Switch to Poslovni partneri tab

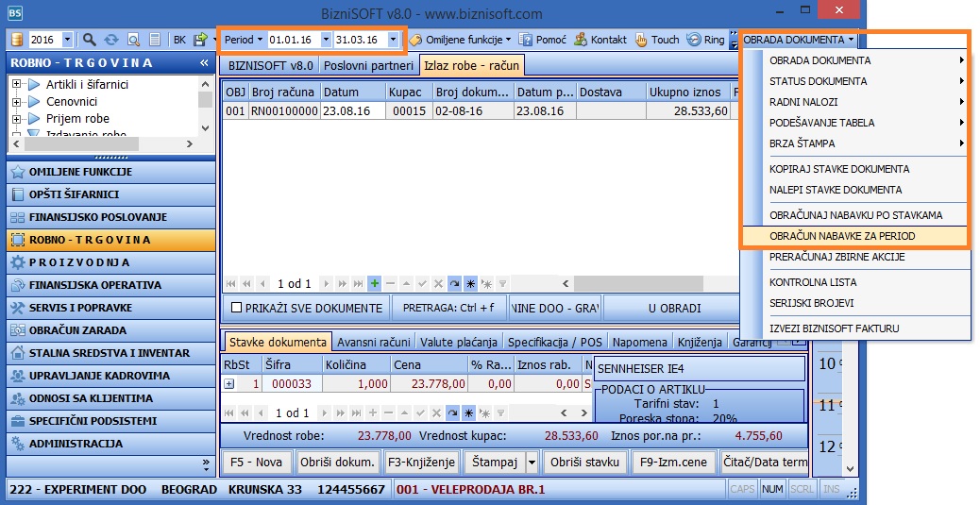369,66
